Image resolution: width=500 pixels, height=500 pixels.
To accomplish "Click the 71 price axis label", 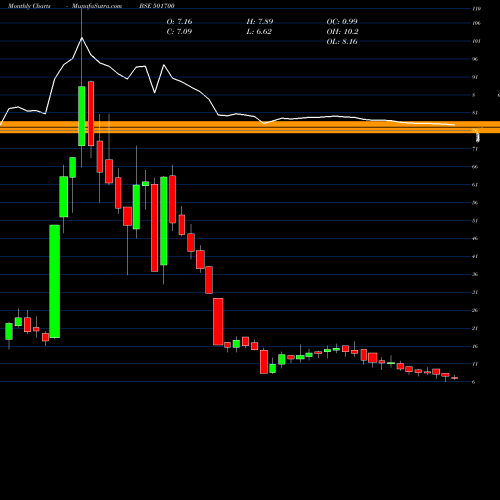I will click(475, 149).
